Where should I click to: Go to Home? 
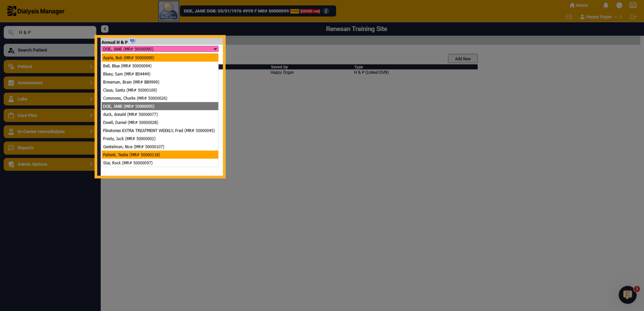click(x=579, y=5)
